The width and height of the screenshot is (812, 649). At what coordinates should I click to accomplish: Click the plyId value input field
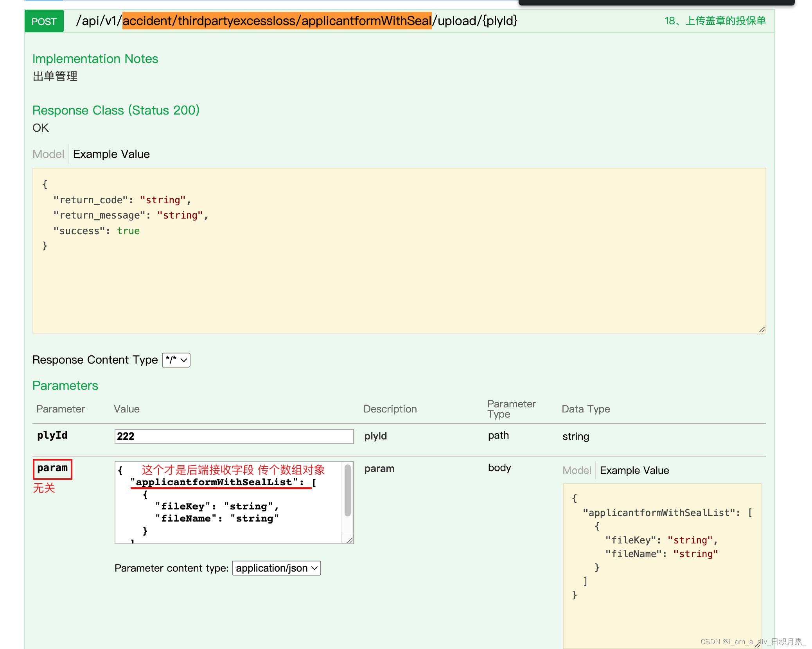tap(234, 436)
